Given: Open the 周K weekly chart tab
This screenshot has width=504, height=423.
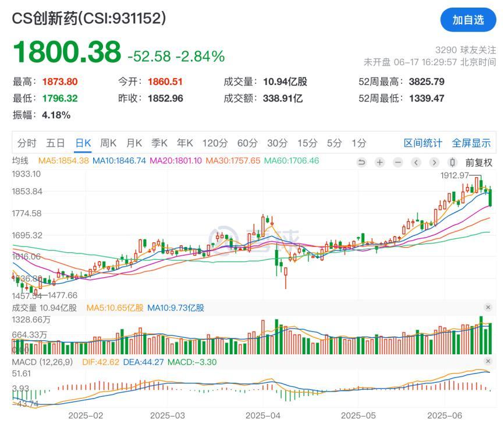Looking at the screenshot, I should [x=108, y=143].
